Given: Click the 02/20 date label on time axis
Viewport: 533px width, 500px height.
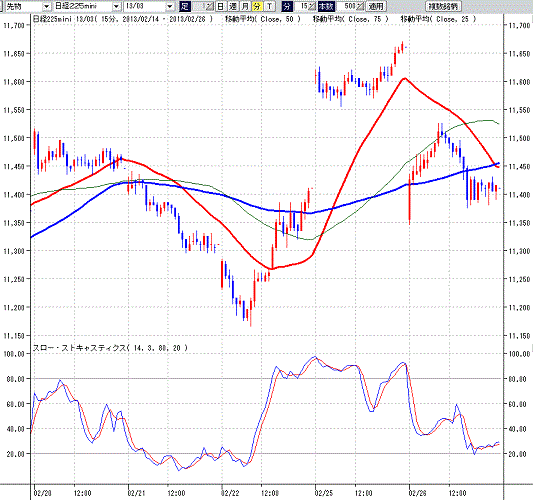Looking at the screenshot, I should (43, 493).
